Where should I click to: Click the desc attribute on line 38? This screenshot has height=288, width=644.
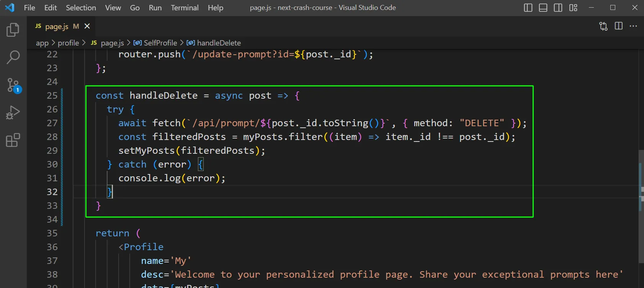(152, 275)
